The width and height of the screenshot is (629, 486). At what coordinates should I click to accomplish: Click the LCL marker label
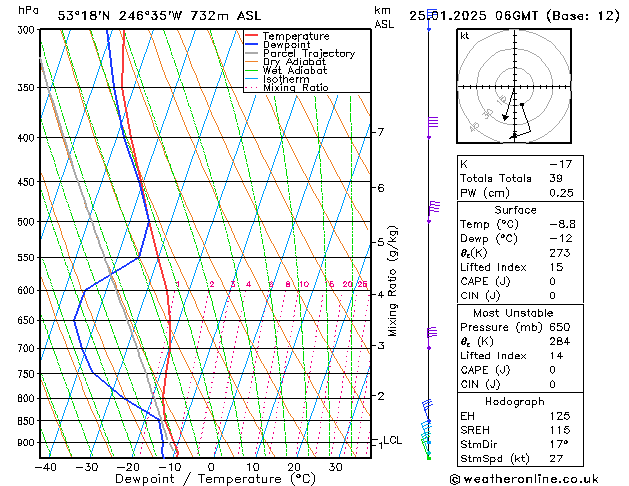pos(392,440)
